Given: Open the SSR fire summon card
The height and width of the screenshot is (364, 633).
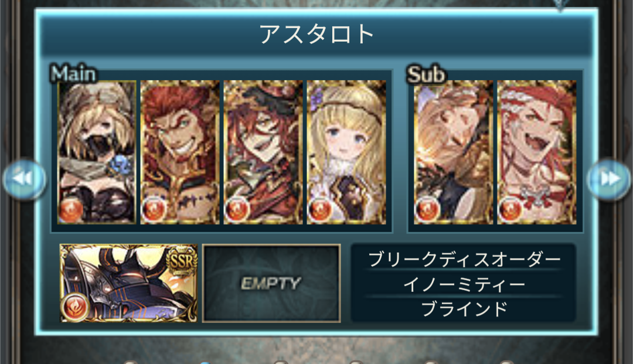Looking at the screenshot, I should click(129, 283).
